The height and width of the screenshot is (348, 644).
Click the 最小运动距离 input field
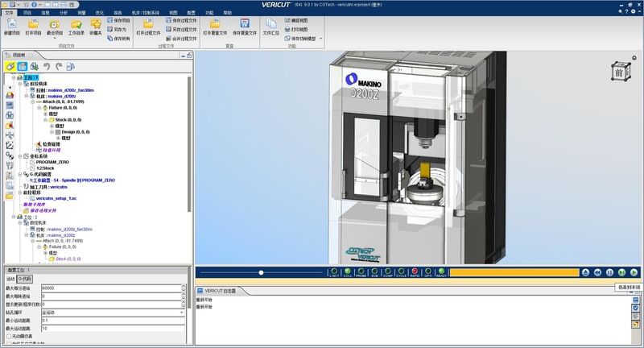coord(113,320)
